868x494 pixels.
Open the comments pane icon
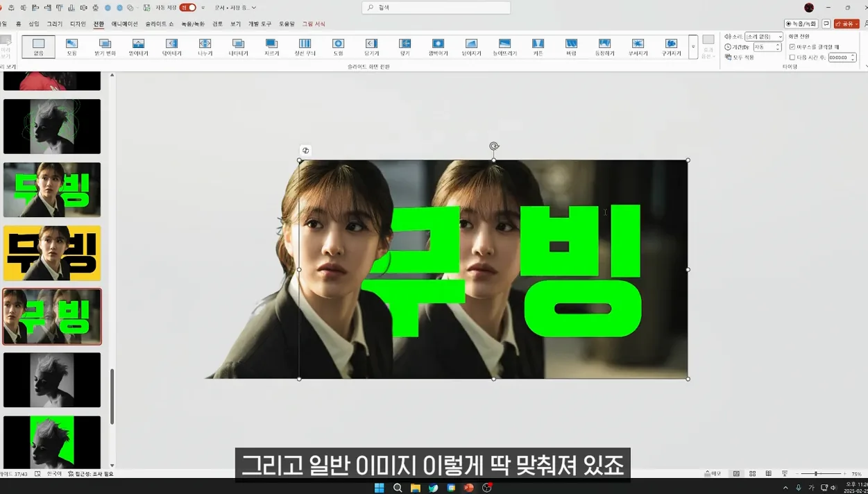click(x=826, y=24)
